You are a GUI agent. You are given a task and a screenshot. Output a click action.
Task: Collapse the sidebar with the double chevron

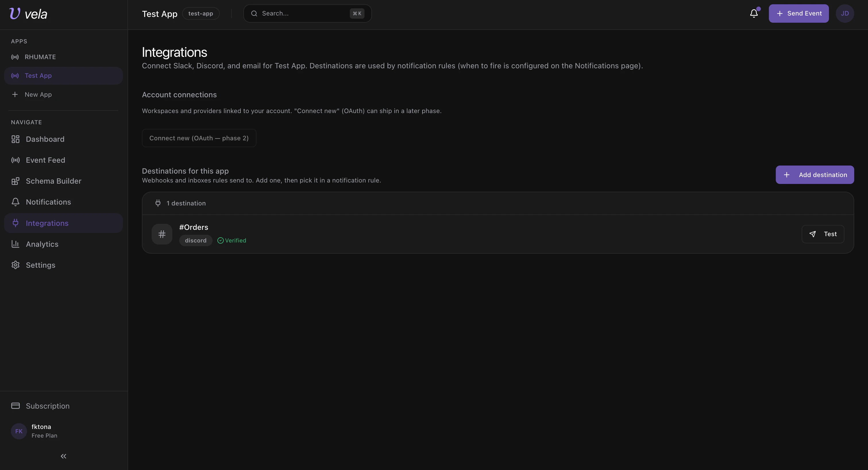(x=63, y=456)
